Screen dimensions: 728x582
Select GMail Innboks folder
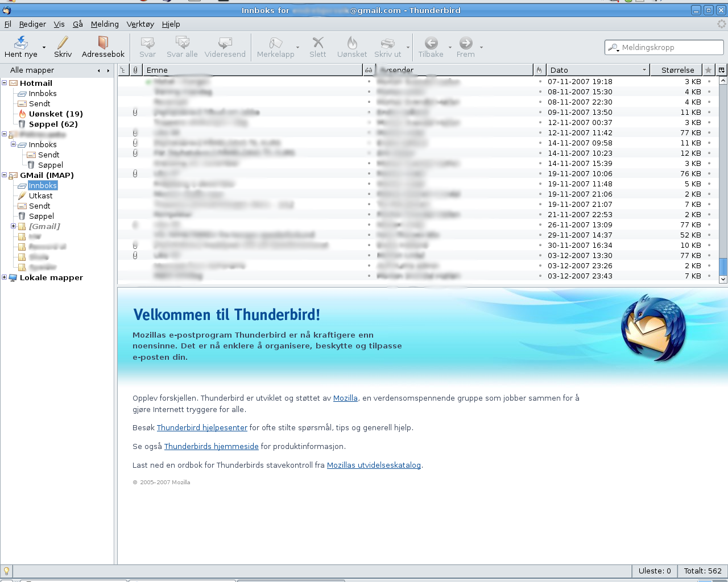pos(43,185)
